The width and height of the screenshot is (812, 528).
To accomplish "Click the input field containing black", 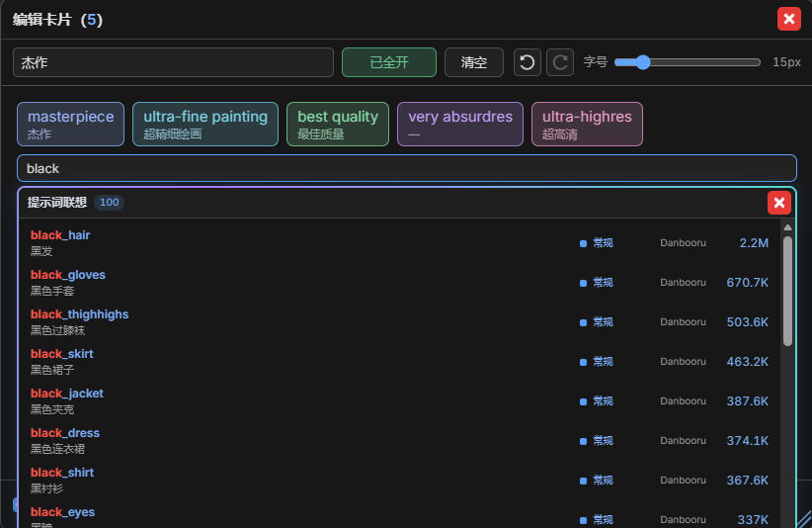I will pyautogui.click(x=407, y=168).
